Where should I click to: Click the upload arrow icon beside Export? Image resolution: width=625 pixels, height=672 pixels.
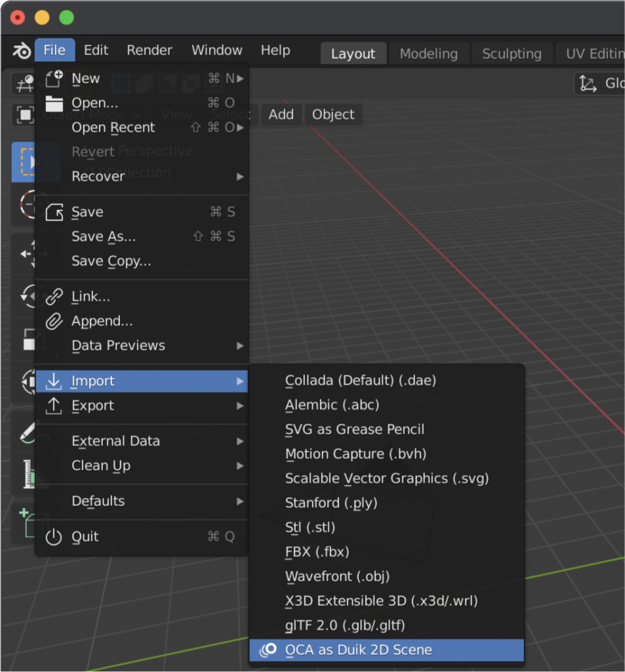click(54, 406)
